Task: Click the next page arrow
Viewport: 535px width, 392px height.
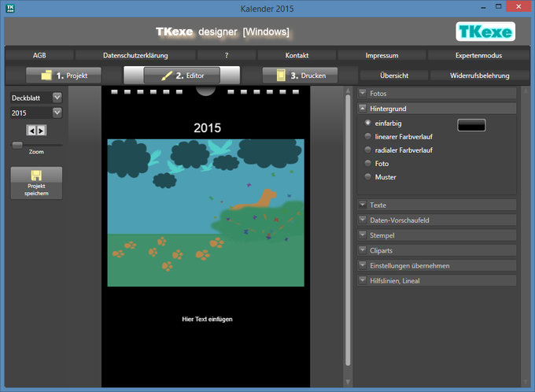Action: (x=41, y=131)
